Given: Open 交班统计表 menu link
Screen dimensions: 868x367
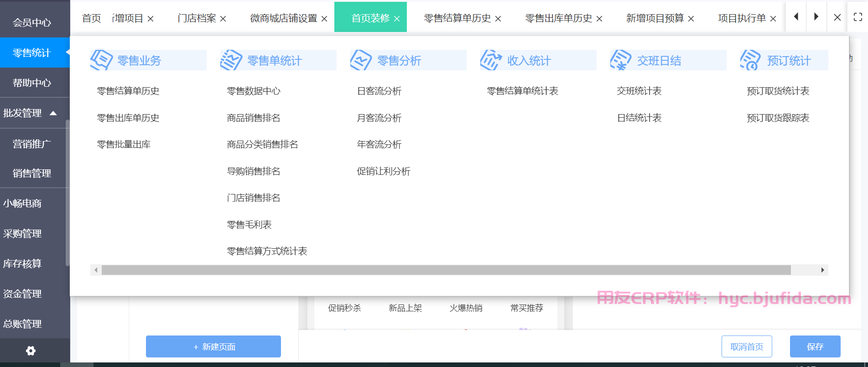Looking at the screenshot, I should 639,91.
